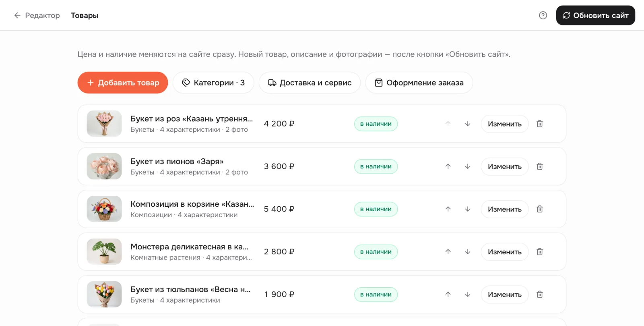Toggle availability badge of peony bouquet
The width and height of the screenshot is (644, 326).
click(x=376, y=166)
